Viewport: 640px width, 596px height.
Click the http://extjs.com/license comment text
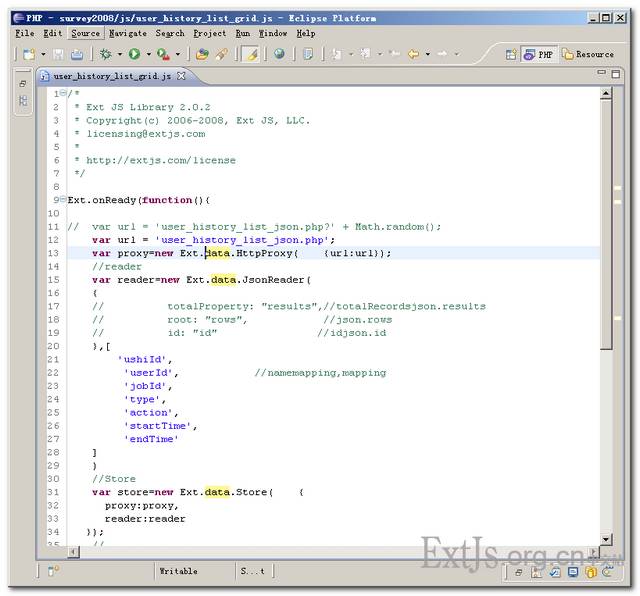pos(161,160)
